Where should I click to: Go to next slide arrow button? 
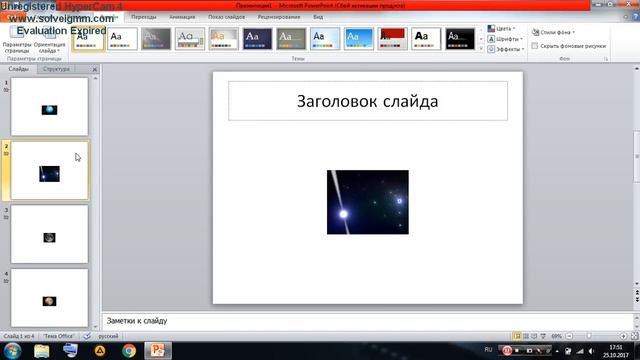click(x=637, y=300)
